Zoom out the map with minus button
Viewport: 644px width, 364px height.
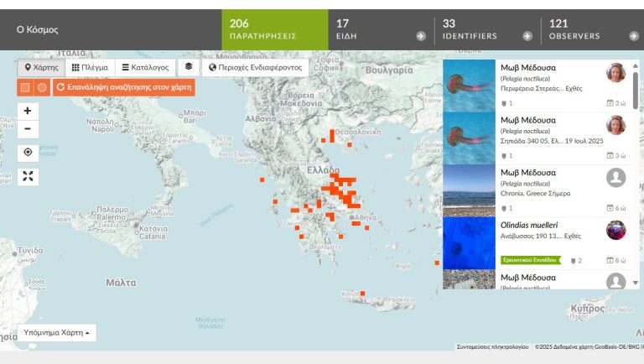(x=28, y=129)
